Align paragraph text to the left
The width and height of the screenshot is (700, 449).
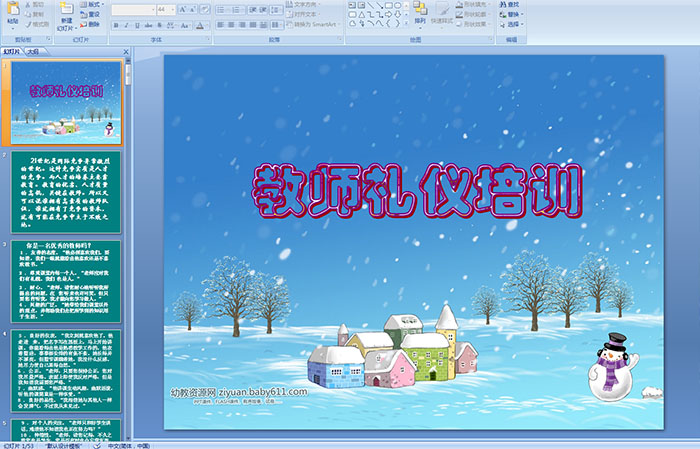tap(221, 25)
